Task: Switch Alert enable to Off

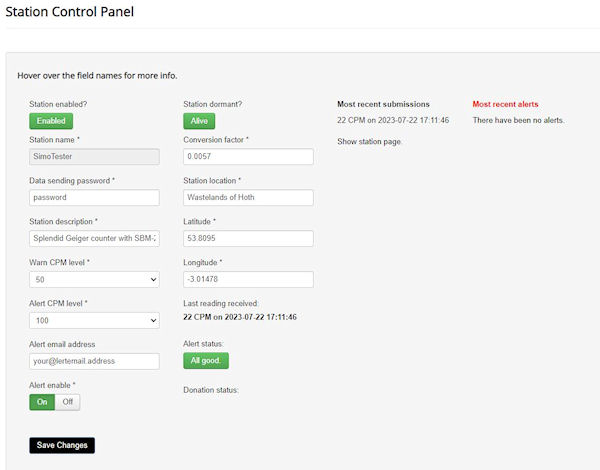Action: (x=68, y=402)
